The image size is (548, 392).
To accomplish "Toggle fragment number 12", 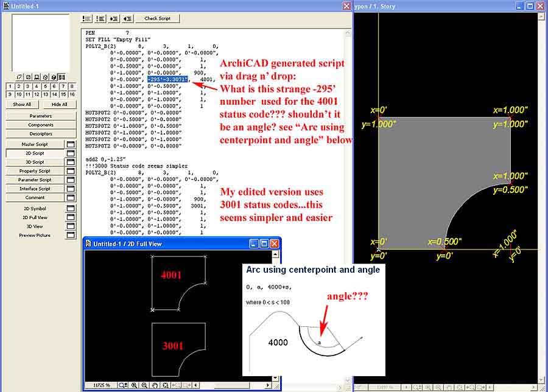I will 37,94.
